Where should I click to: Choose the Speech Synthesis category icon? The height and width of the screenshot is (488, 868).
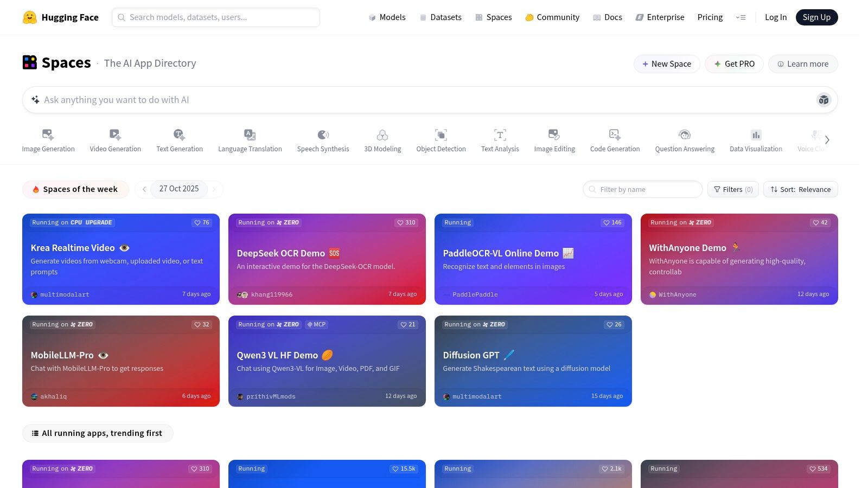pos(323,134)
